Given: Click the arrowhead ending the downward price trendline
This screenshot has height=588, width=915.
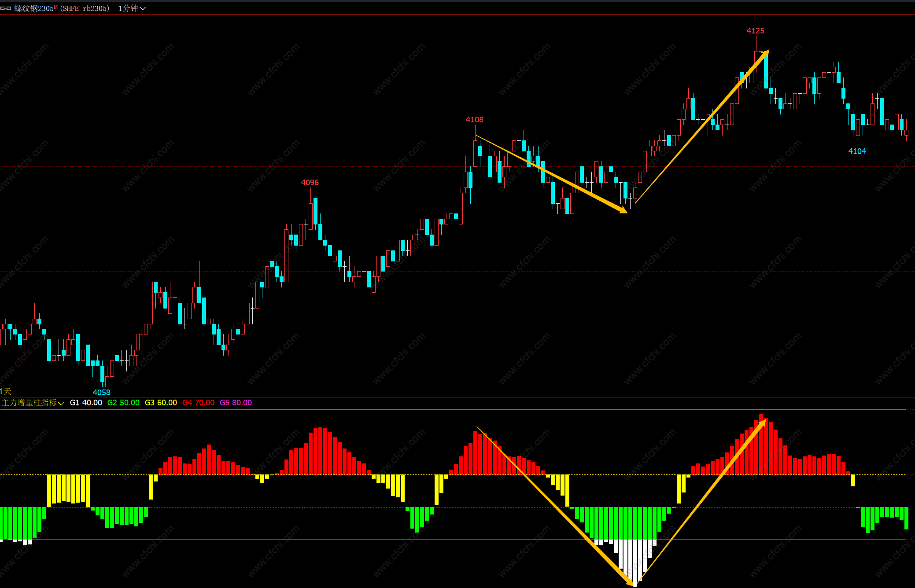Looking at the screenshot, I should coord(622,210).
